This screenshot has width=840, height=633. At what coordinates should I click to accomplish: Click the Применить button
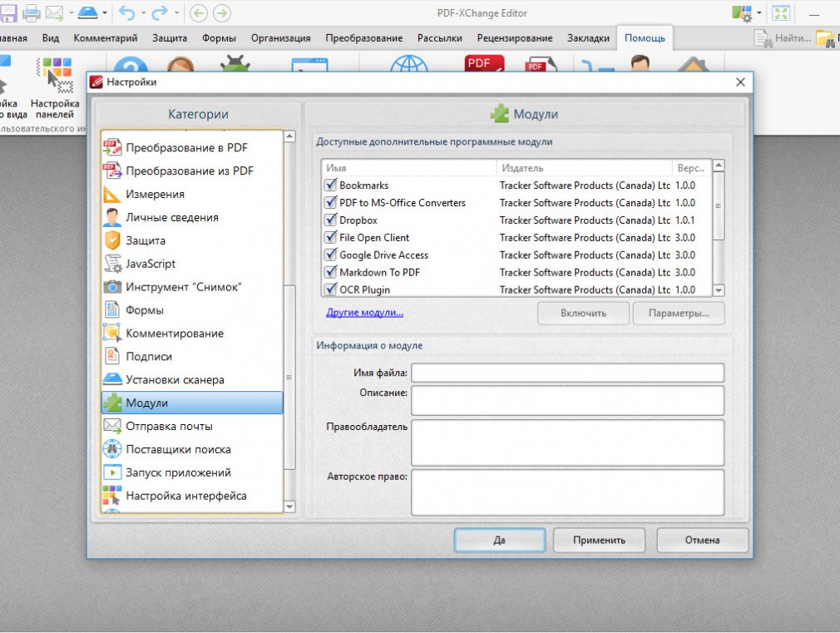point(599,541)
